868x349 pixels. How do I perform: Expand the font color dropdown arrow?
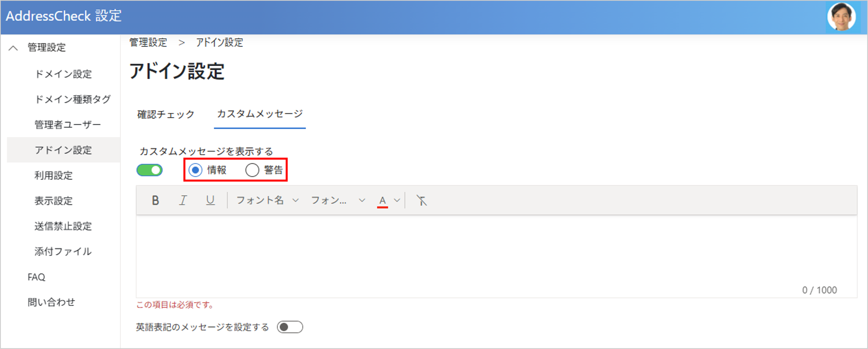pos(397,201)
